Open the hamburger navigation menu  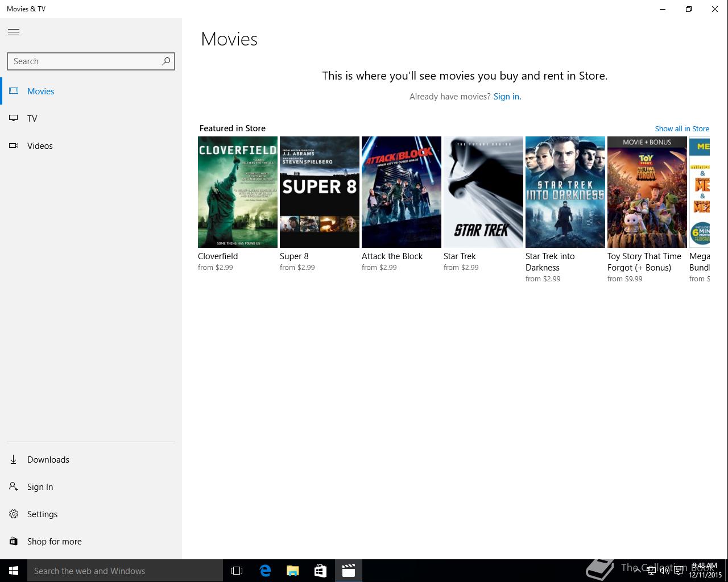[14, 32]
